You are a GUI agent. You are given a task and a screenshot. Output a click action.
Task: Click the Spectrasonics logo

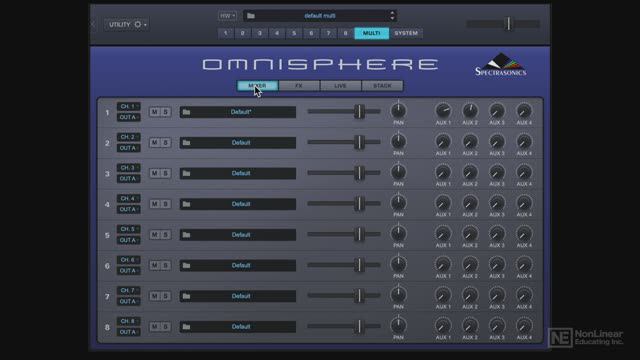pos(501,64)
